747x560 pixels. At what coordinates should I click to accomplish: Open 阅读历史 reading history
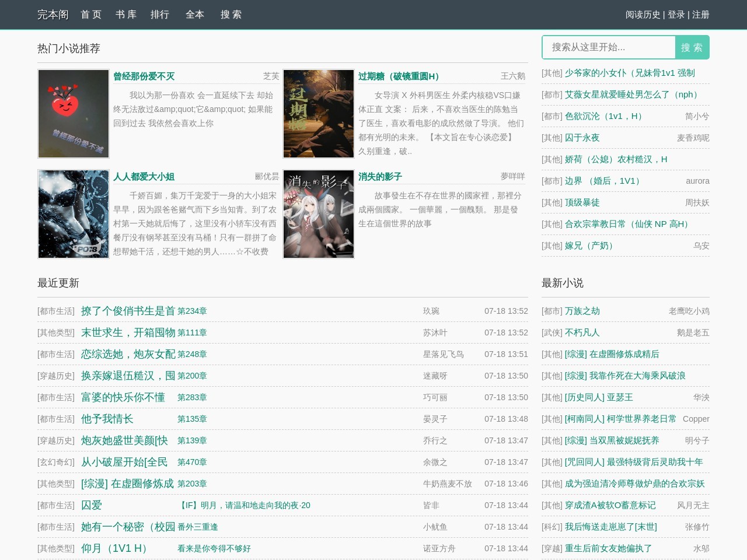point(643,15)
